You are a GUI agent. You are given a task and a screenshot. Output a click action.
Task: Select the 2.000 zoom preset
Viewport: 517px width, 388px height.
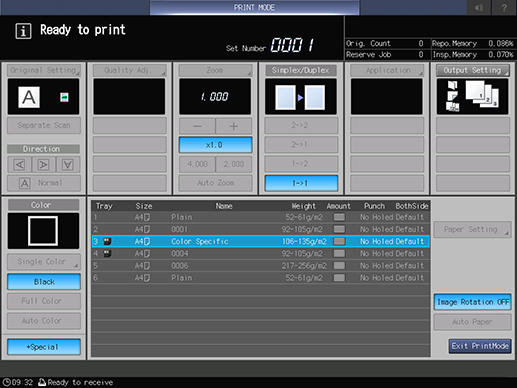[x=234, y=164]
